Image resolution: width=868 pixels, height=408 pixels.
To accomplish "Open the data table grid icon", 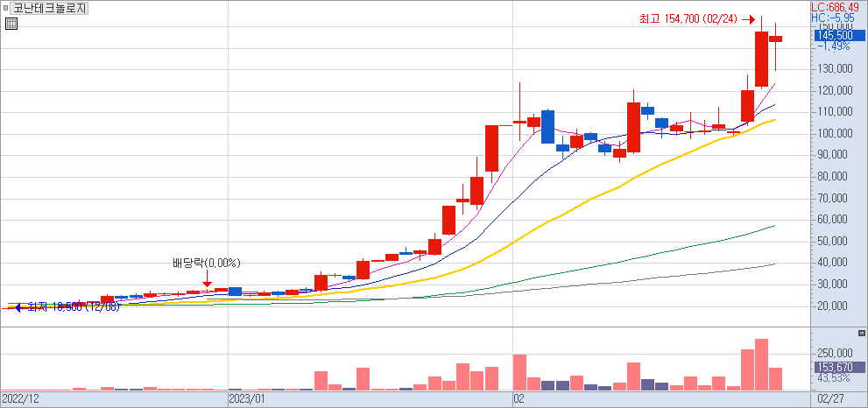I will pyautogui.click(x=11, y=24).
